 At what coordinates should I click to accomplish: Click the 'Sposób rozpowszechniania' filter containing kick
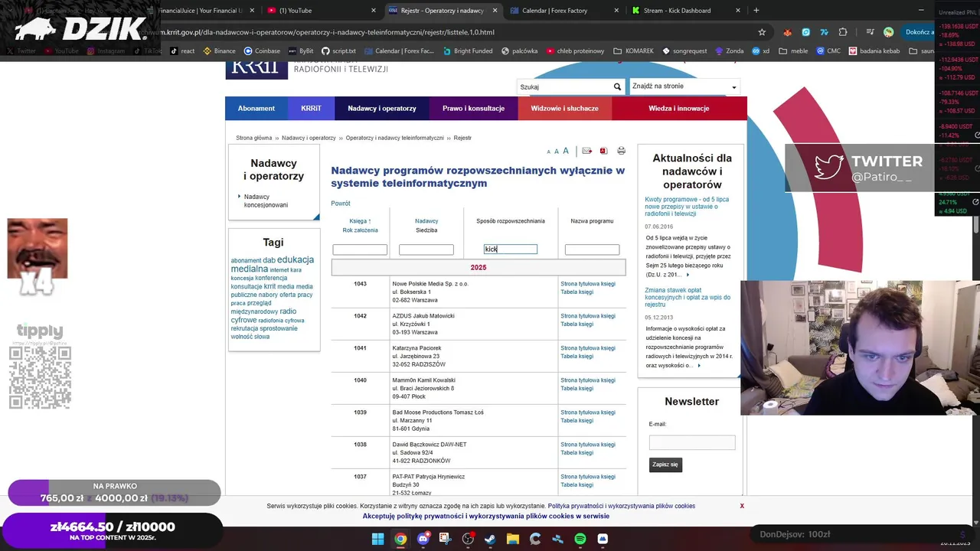pos(511,249)
